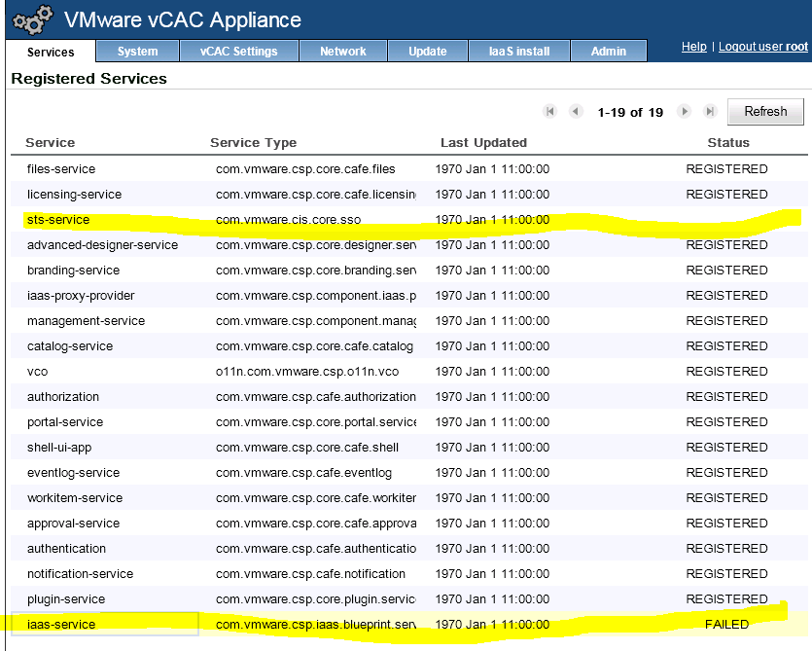Select the authorization service row
812x651 pixels.
click(x=409, y=397)
